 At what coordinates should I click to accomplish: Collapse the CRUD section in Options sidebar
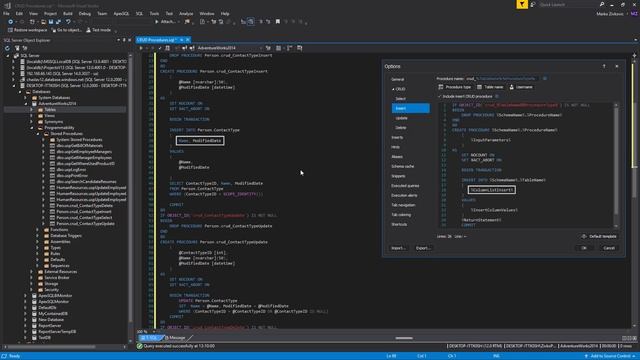393,89
